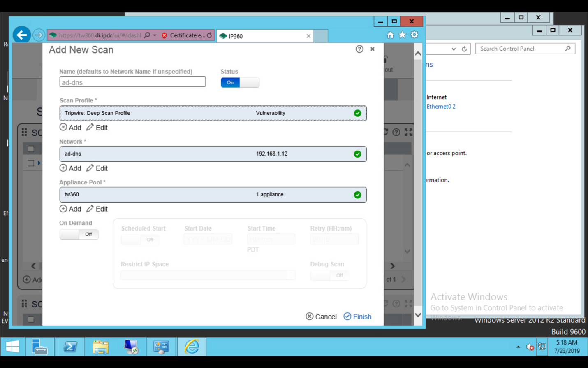Click the Certificate error indicator
The height and width of the screenshot is (368, 588).
[x=183, y=35]
